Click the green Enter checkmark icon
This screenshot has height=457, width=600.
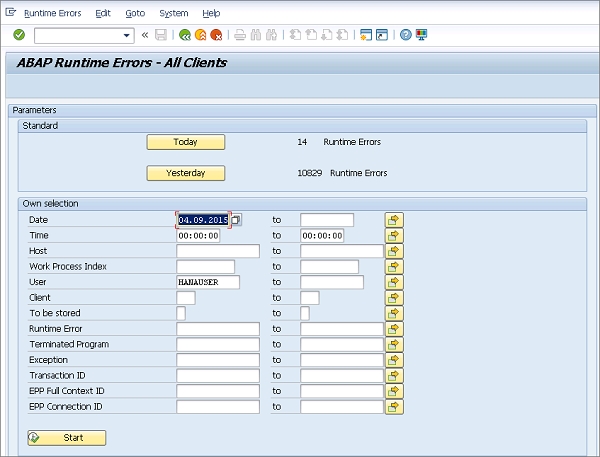point(19,35)
